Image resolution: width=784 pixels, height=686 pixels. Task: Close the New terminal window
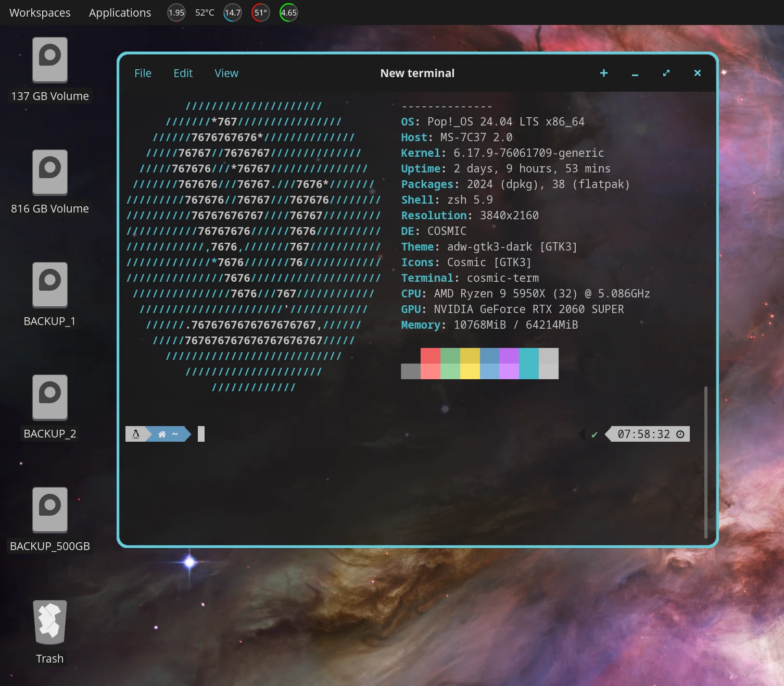[698, 73]
